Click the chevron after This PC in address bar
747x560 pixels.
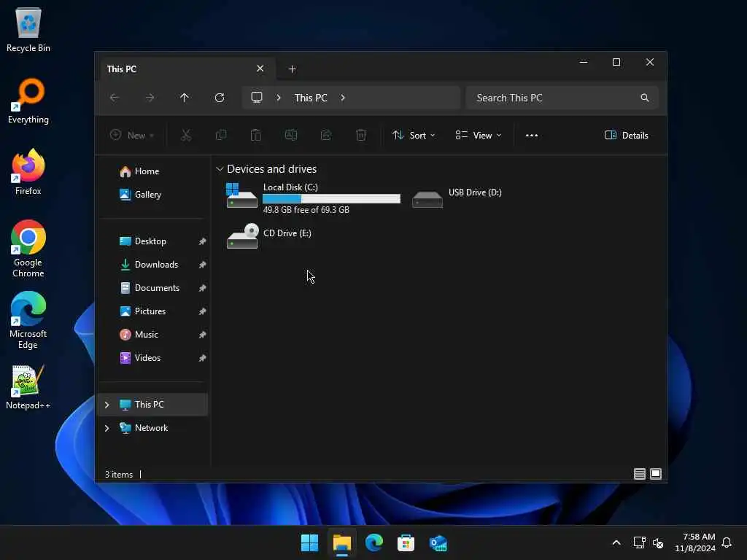click(343, 98)
